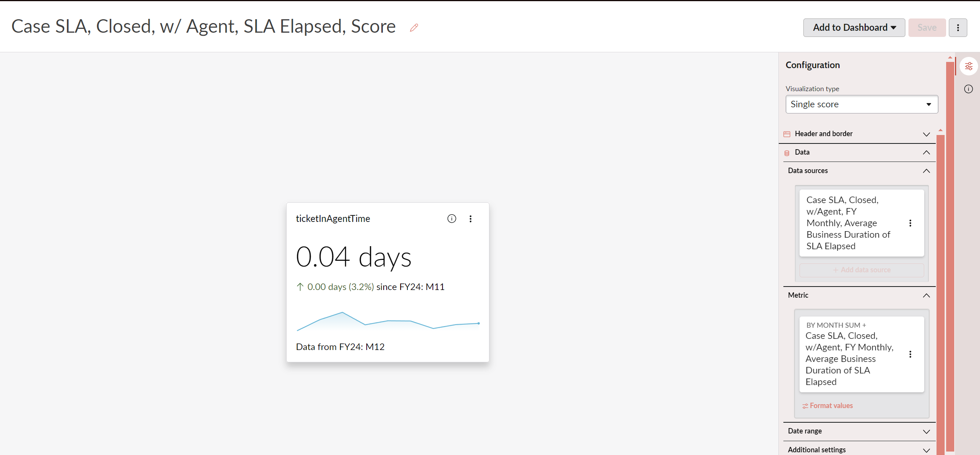This screenshot has width=980, height=455.
Task: Click the info icon in right sidebar
Action: point(968,89)
